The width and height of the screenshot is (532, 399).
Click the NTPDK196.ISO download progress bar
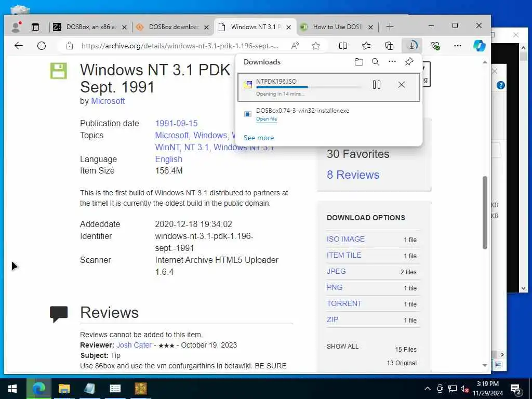[x=309, y=87]
